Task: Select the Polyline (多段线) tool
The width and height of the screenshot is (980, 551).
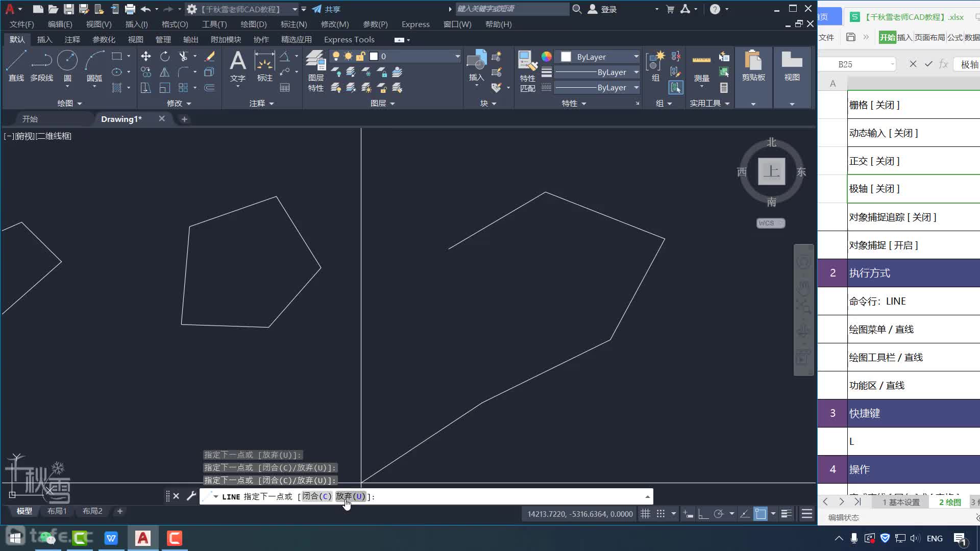Action: point(41,66)
